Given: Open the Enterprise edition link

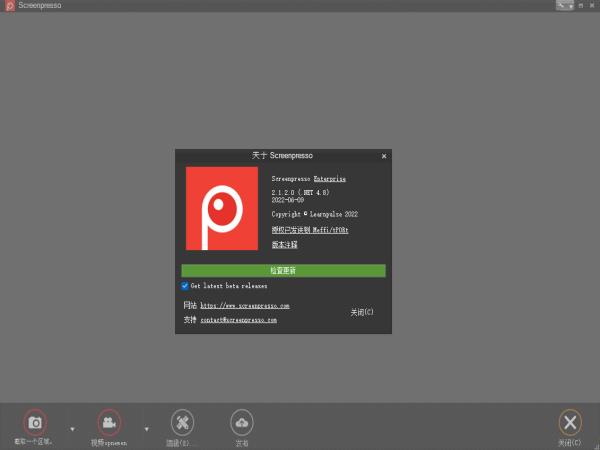Looking at the screenshot, I should tap(329, 179).
